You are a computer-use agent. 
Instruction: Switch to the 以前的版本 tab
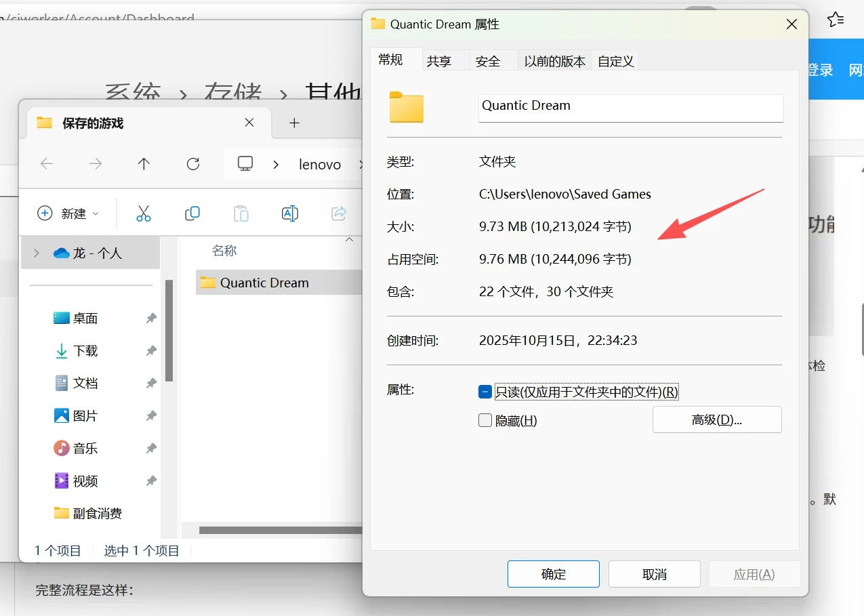pos(555,61)
